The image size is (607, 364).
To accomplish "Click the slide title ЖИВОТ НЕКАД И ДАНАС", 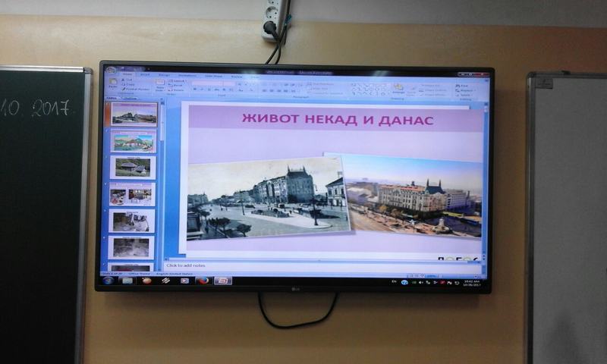I will pos(337,119).
